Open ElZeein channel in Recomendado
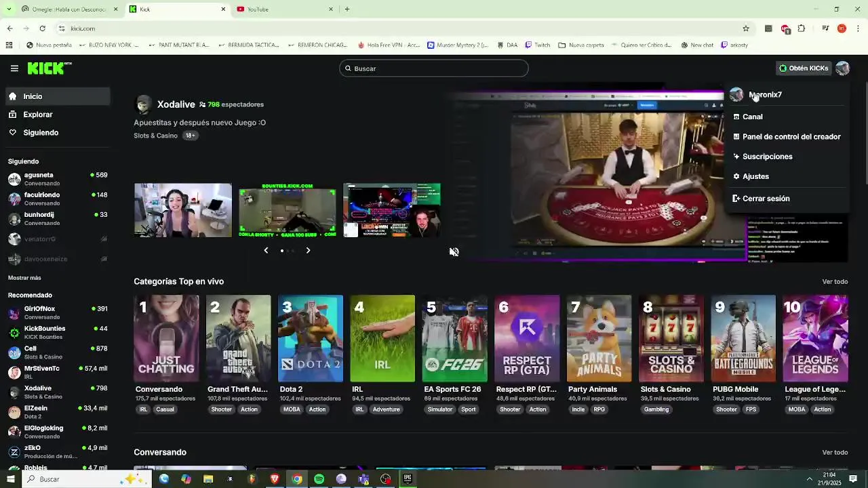The image size is (868, 488). point(57,412)
